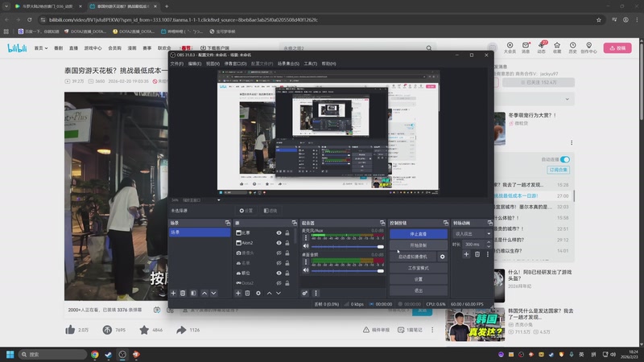This screenshot has height=362, width=644.
Task: Turn off bilibili 自动连播 switch
Action: click(565, 159)
